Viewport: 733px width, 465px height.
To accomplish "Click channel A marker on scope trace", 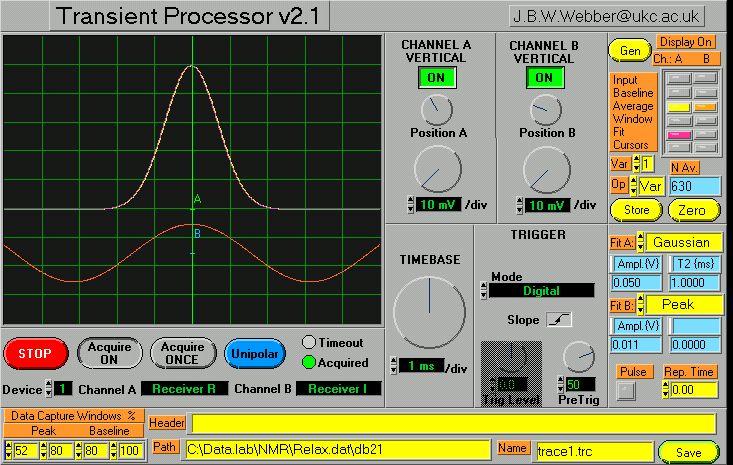I will point(197,200).
